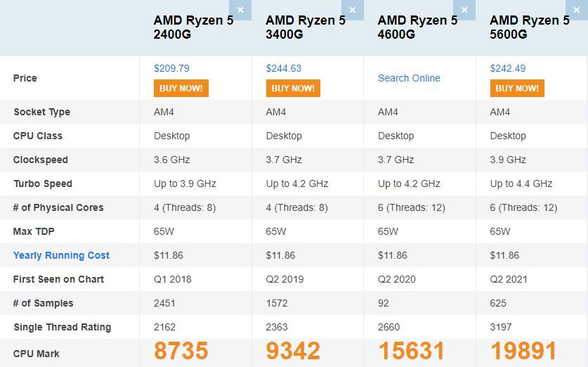Open the $244.63 price link
Viewport: 588px width, 367px height.
(283, 69)
